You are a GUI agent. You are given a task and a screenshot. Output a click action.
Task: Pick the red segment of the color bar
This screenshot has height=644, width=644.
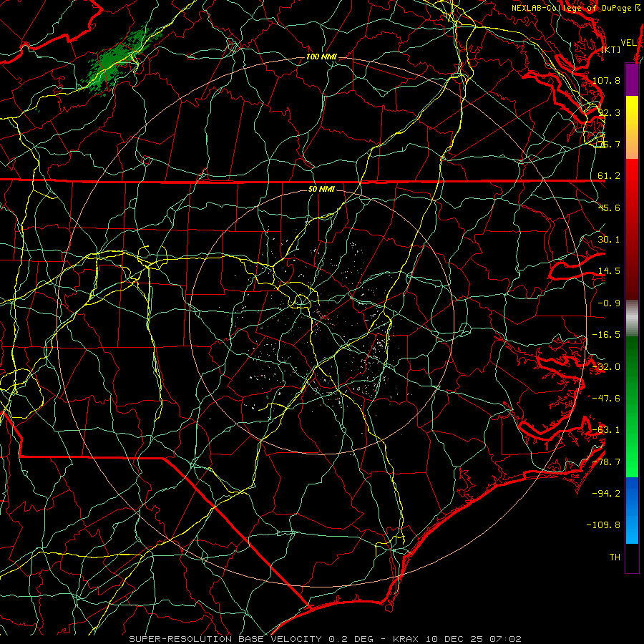(x=632, y=229)
